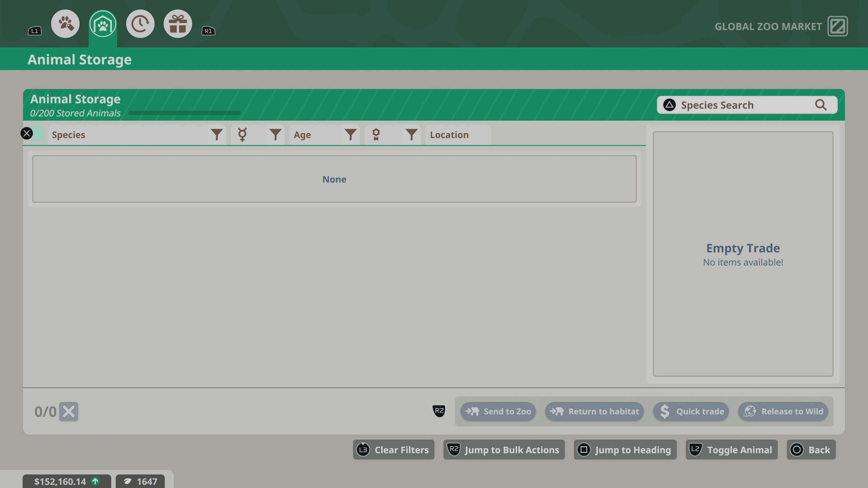Viewport: 868px width, 488px height.
Task: Click Send to Zoo button
Action: pos(498,412)
